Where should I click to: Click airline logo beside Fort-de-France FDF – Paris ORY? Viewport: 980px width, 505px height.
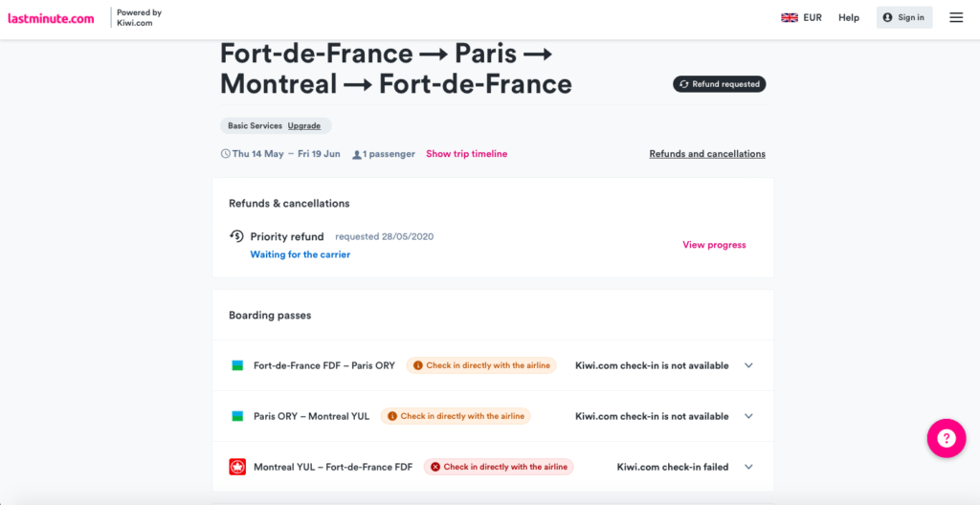point(237,365)
